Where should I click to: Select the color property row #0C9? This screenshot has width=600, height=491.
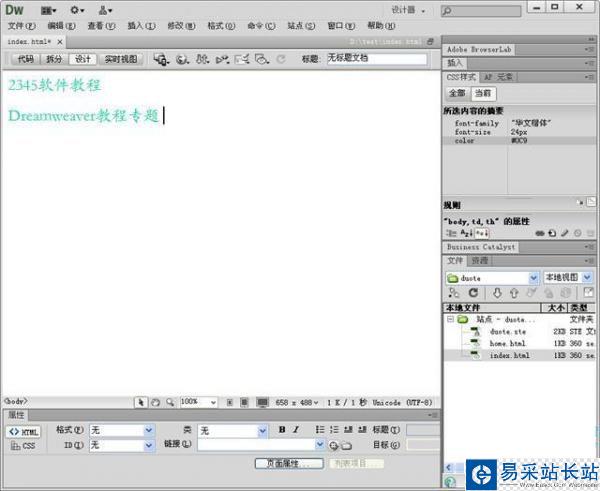point(519,140)
